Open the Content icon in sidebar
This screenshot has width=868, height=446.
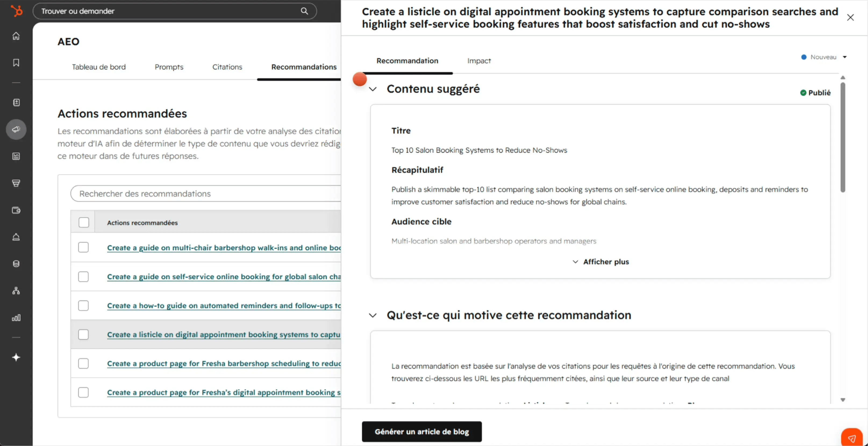click(x=16, y=156)
